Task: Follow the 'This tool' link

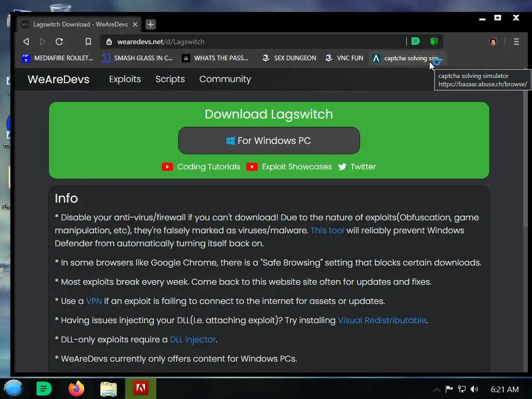Action: tap(327, 230)
